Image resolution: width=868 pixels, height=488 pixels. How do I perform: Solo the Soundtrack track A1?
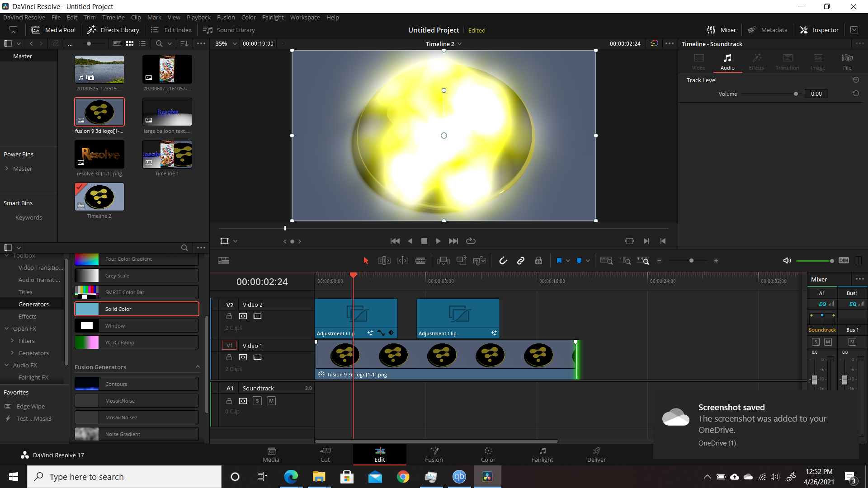pos(257,401)
